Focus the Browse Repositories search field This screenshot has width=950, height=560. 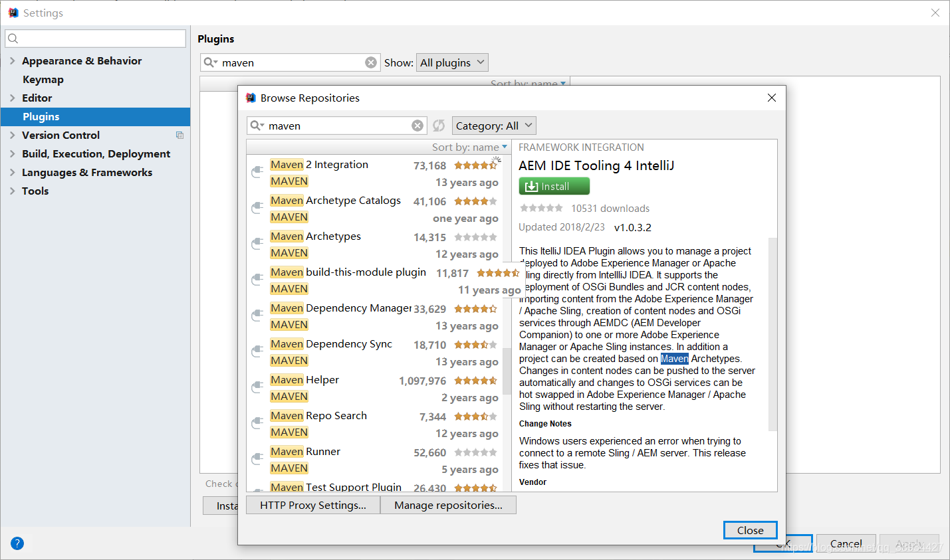[x=337, y=126]
